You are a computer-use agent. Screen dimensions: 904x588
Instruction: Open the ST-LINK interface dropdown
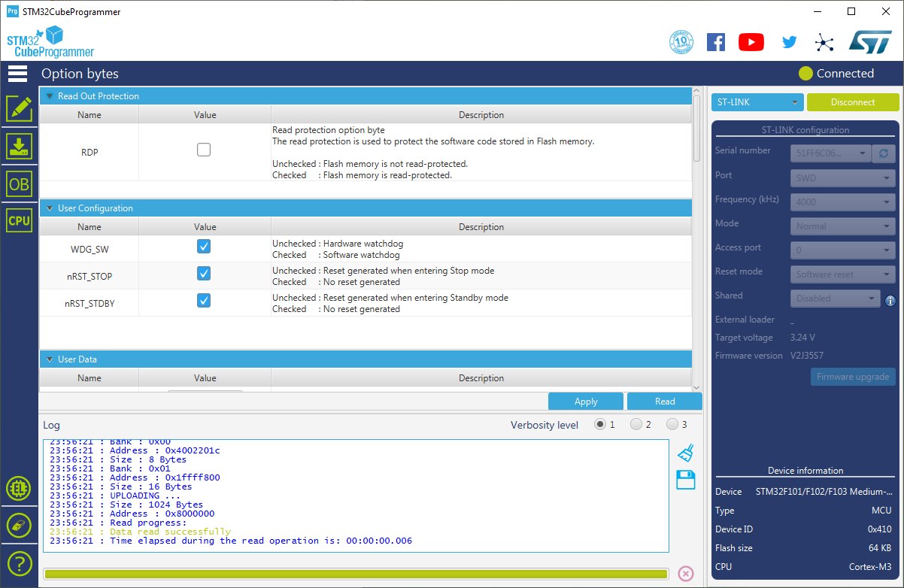pos(757,102)
